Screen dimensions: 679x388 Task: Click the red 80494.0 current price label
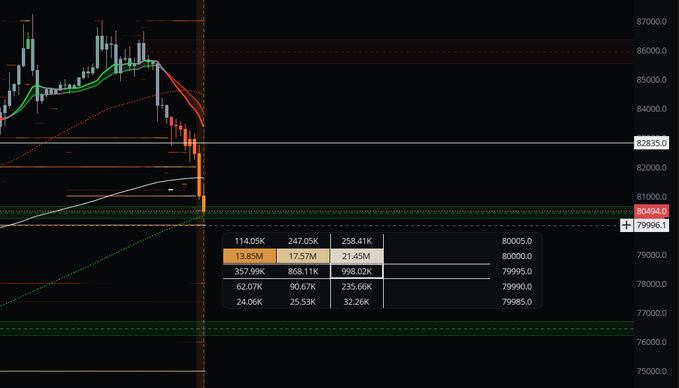[x=651, y=211]
